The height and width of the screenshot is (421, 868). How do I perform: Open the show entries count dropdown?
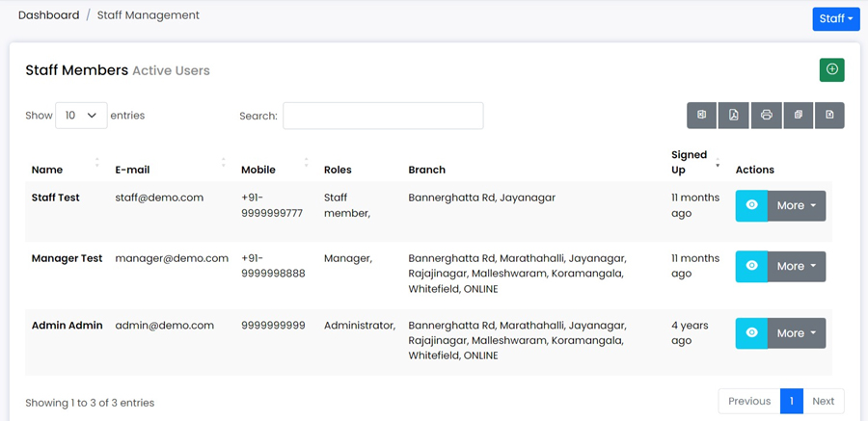pyautogui.click(x=81, y=116)
